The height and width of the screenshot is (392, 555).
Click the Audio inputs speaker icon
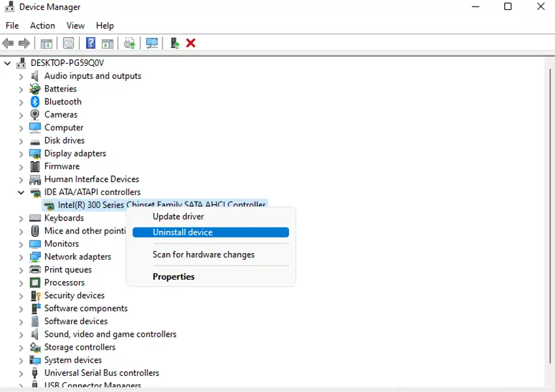[x=35, y=76]
